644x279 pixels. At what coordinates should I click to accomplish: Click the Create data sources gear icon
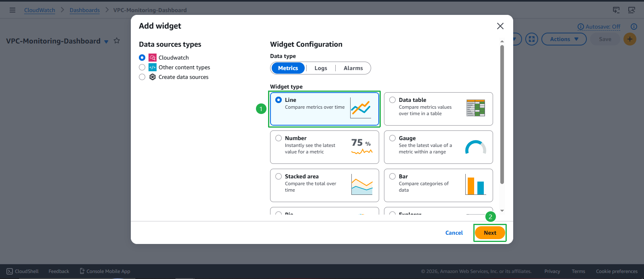click(153, 77)
